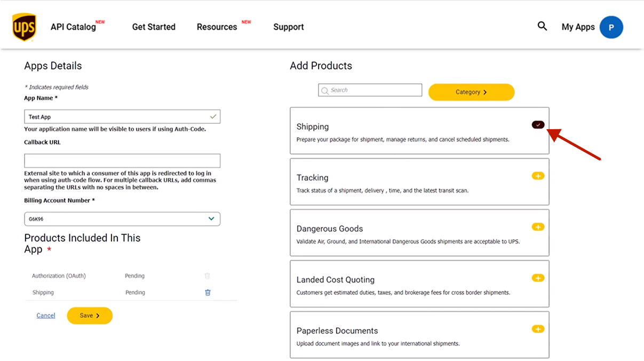Click the Cancel link
Viewport: 644px width, 361px height.
[x=46, y=316]
